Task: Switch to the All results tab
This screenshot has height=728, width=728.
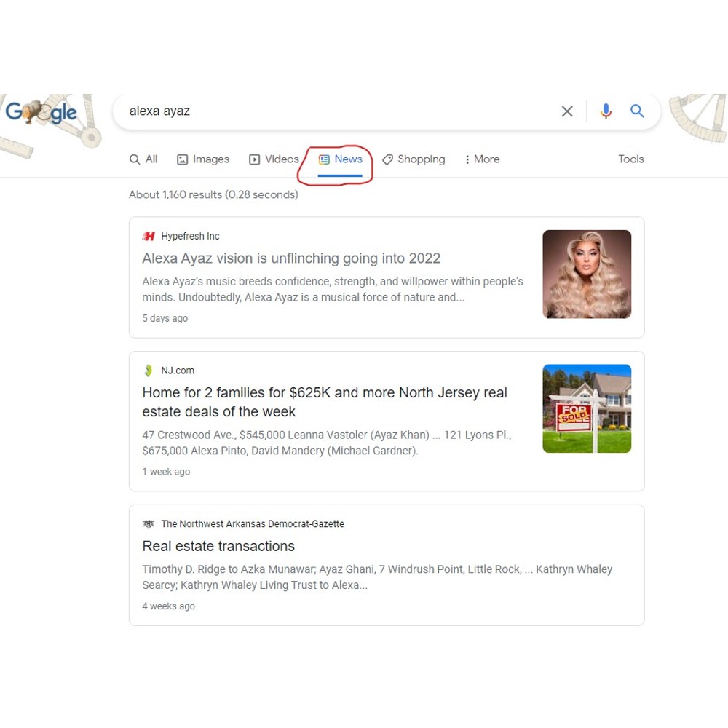Action: pos(143,159)
